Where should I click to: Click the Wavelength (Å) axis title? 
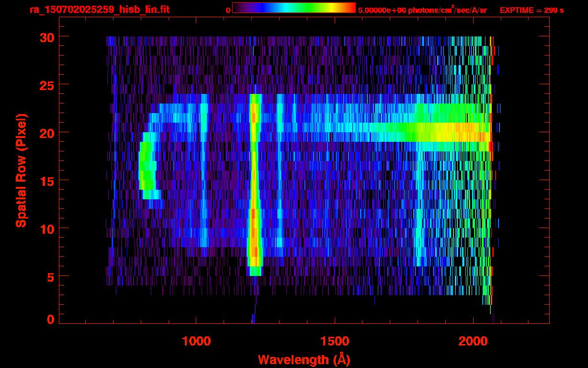pos(304,359)
